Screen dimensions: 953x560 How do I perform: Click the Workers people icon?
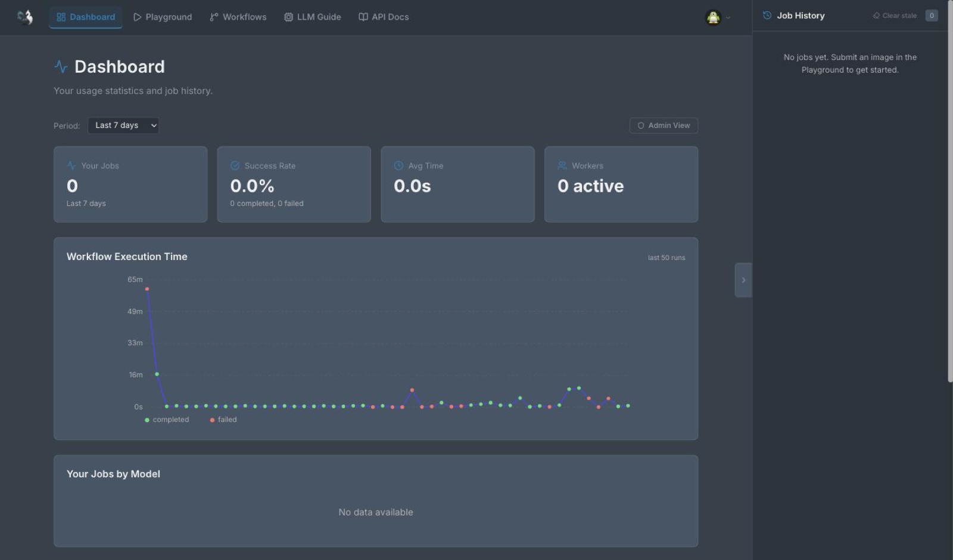[562, 165]
